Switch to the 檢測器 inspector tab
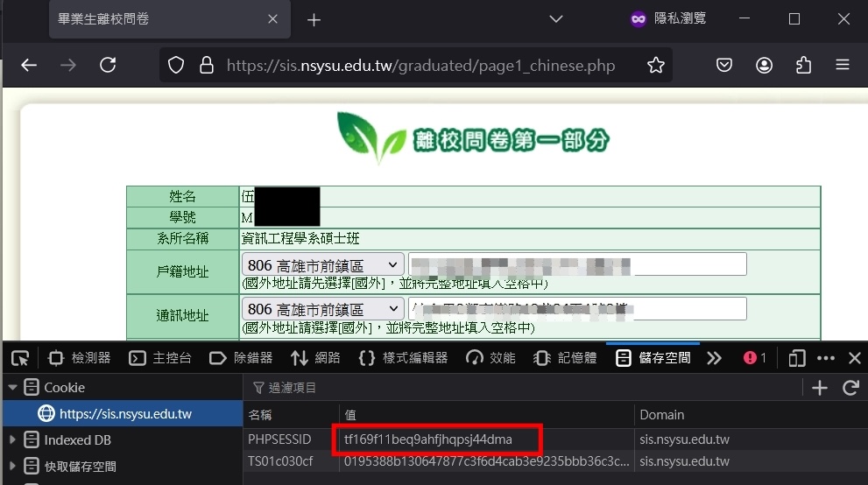Screen dimensions: 868x485 click(x=79, y=358)
